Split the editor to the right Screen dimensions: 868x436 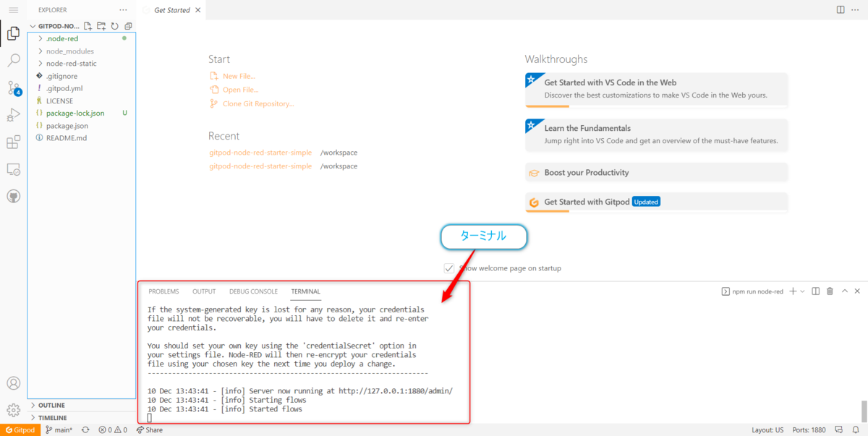[841, 10]
